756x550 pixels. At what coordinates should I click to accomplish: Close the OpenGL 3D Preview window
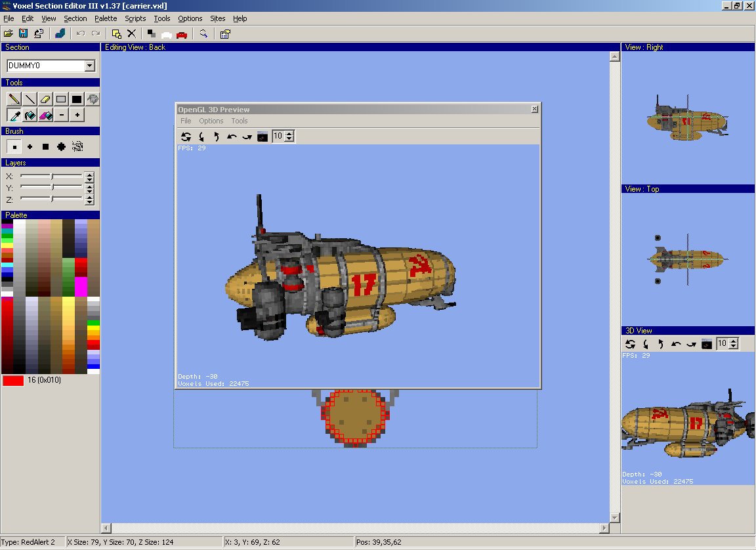click(535, 109)
